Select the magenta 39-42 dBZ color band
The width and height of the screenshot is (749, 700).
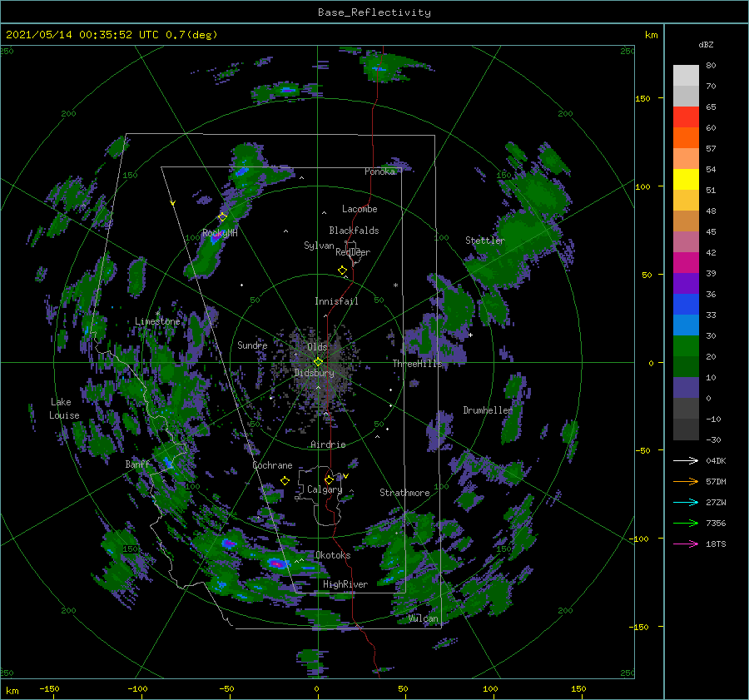click(x=686, y=263)
